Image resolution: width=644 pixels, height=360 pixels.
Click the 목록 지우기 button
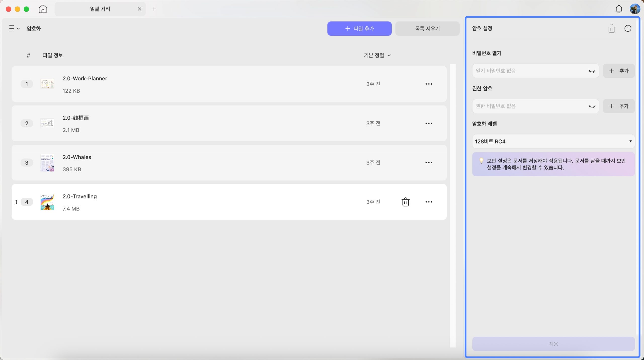coord(427,29)
